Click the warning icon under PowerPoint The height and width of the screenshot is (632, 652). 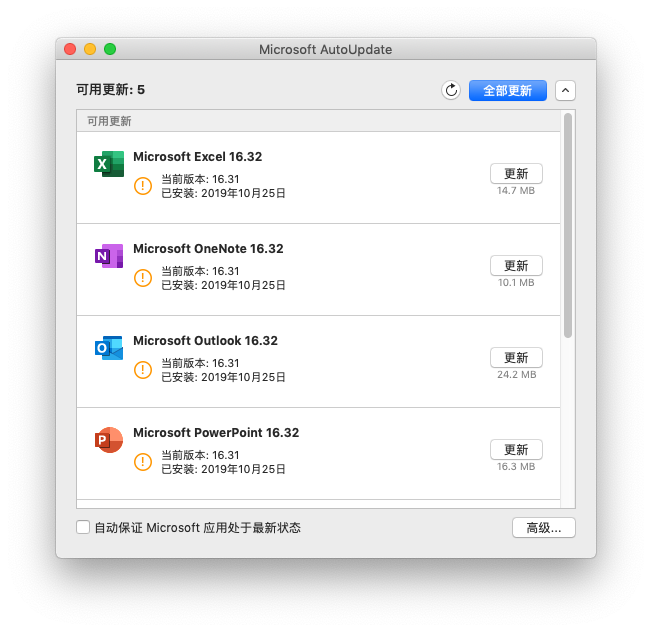point(143,462)
